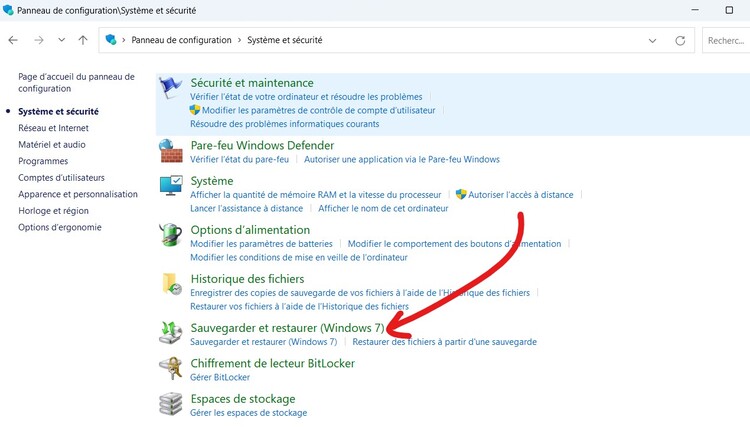Open Comptes d'utilisateurs category
Viewport: 750px width, 427px height.
point(61,177)
